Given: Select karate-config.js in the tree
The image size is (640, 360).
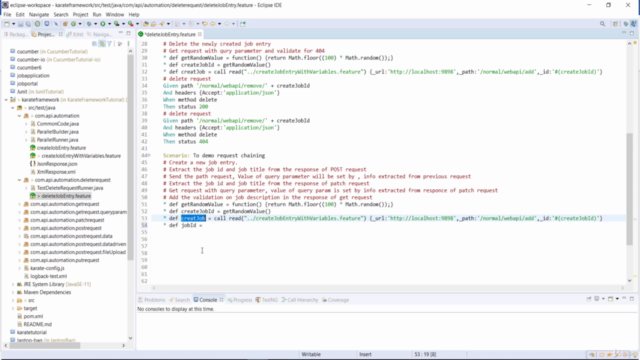Looking at the screenshot, I should 47,268.
